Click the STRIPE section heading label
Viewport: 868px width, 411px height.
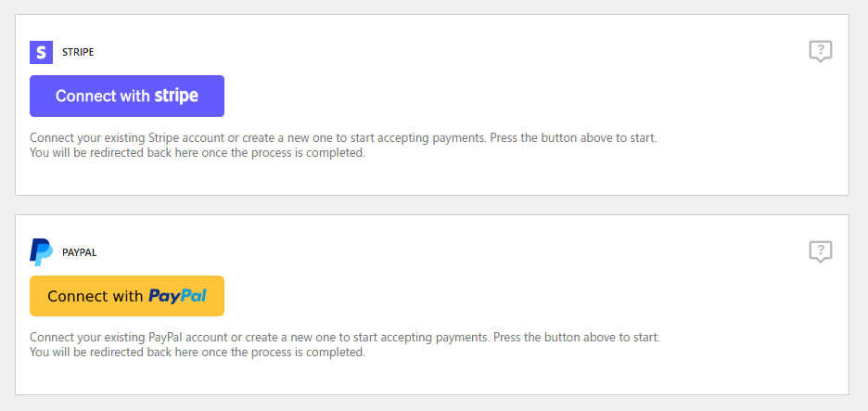pyautogui.click(x=78, y=53)
